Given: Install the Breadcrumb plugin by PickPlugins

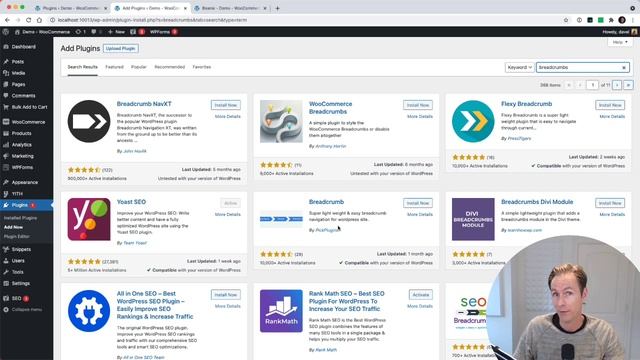Looking at the screenshot, I should (x=418, y=203).
